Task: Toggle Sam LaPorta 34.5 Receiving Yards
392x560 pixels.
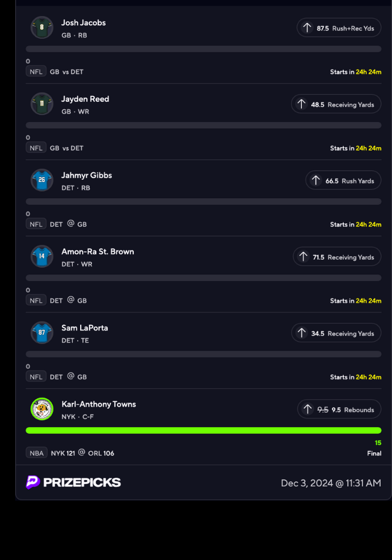Action: [x=336, y=333]
